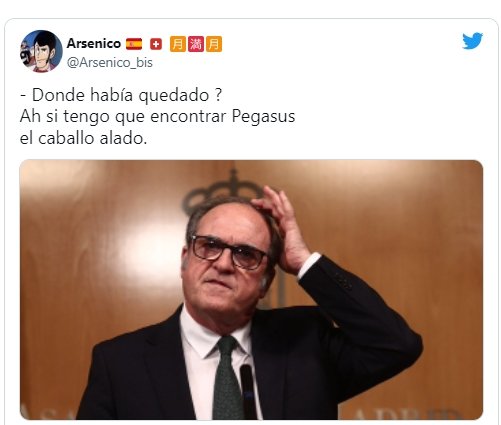The width and height of the screenshot is (501, 425).
Task: Open the Arsenico display name link
Action: pyautogui.click(x=94, y=43)
